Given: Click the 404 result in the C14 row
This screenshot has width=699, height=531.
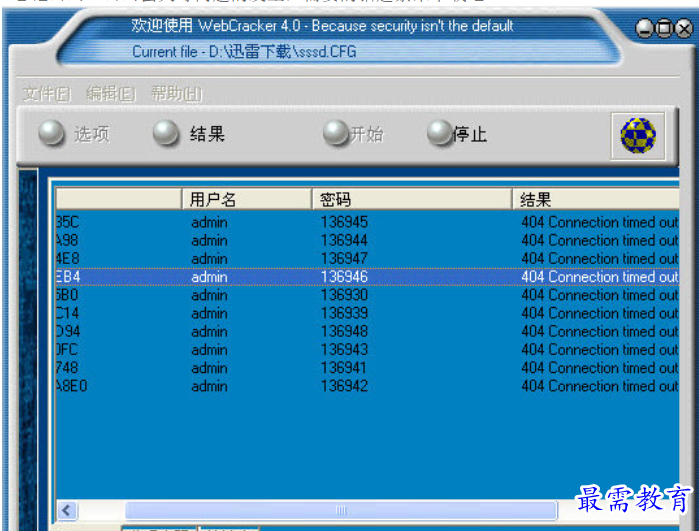Looking at the screenshot, I should click(600, 313).
